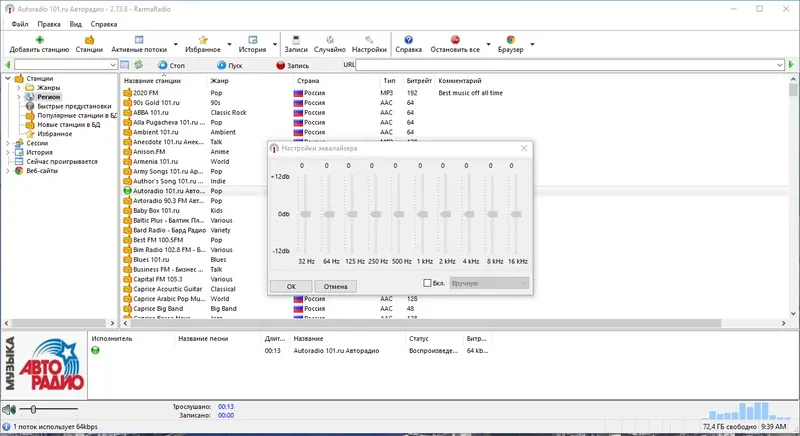
Task: Open the History toolbar icon
Action: [x=253, y=40]
